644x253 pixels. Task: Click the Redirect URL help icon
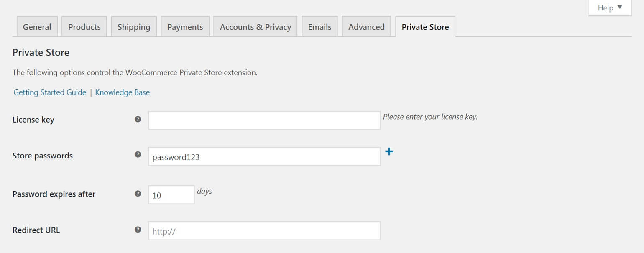[x=138, y=230]
